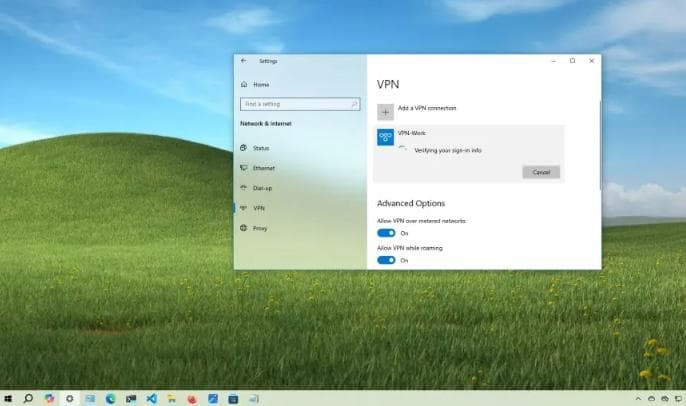
Task: Open Copilot from the taskbar
Action: tap(49, 399)
